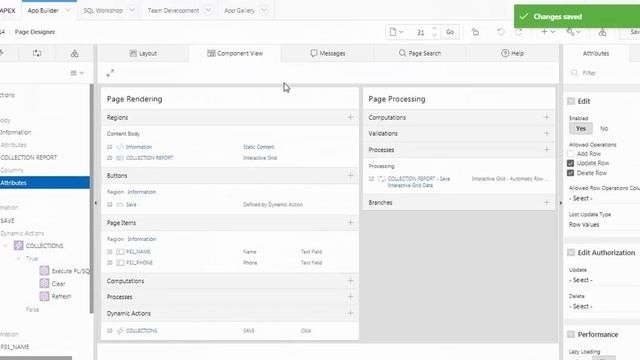Open the Information region link
The width and height of the screenshot is (640, 360).
[139, 147]
